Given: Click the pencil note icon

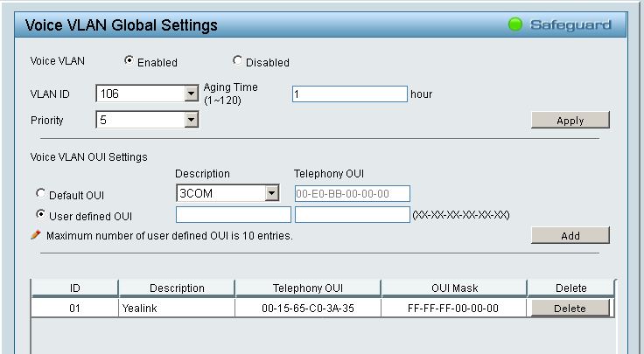Looking at the screenshot, I should point(36,235).
